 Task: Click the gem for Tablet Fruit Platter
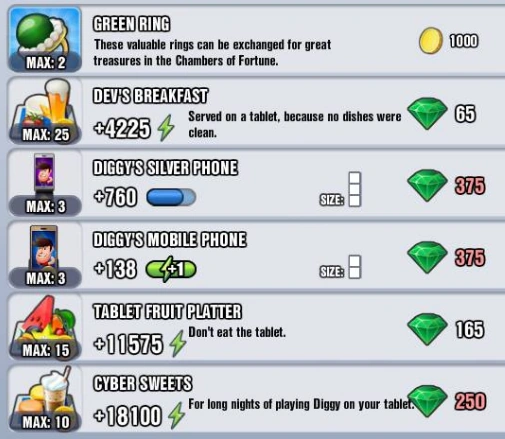[427, 329]
